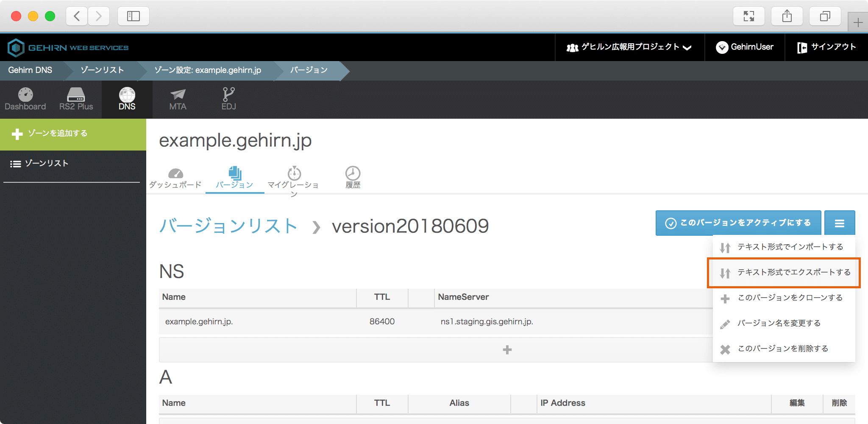
Task: Choose このバージョンをクローンする option
Action: pyautogui.click(x=784, y=298)
